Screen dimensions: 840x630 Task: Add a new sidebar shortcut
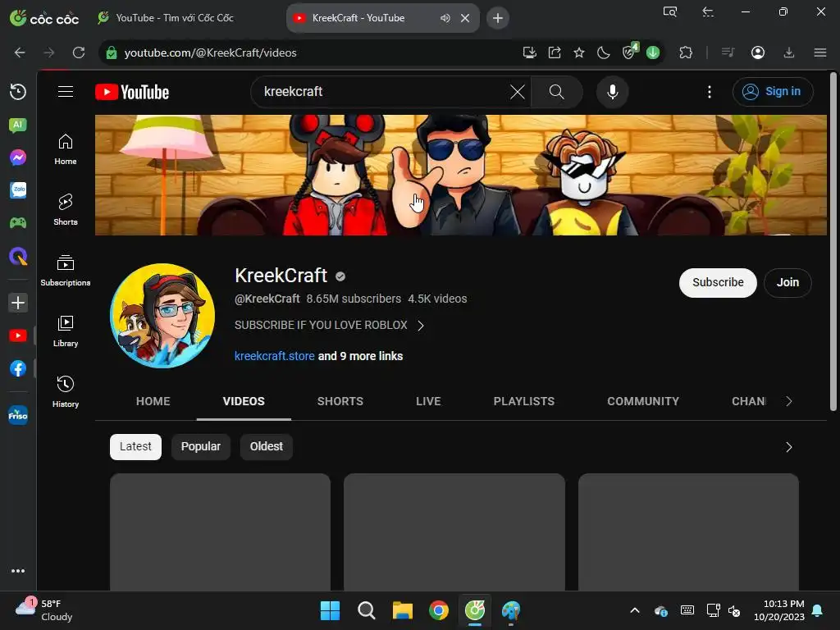(x=18, y=303)
